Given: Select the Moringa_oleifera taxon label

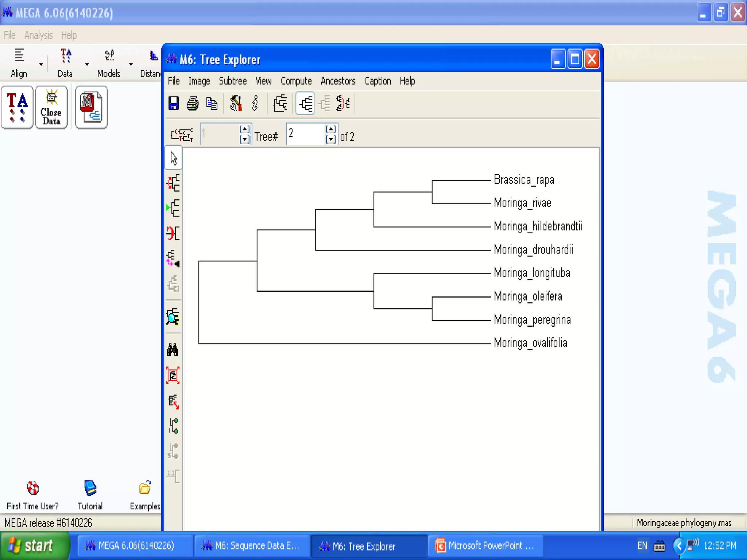Looking at the screenshot, I should click(528, 296).
